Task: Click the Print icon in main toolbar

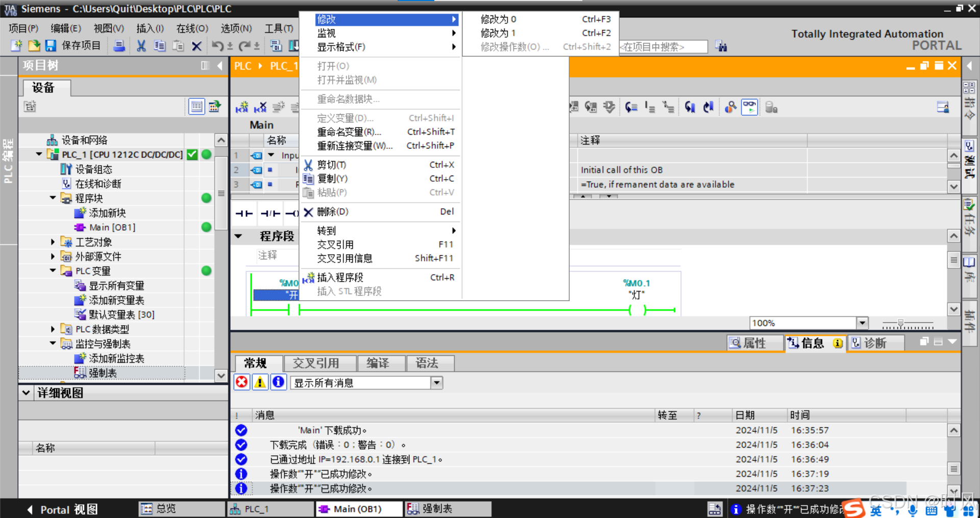Action: pyautogui.click(x=119, y=46)
